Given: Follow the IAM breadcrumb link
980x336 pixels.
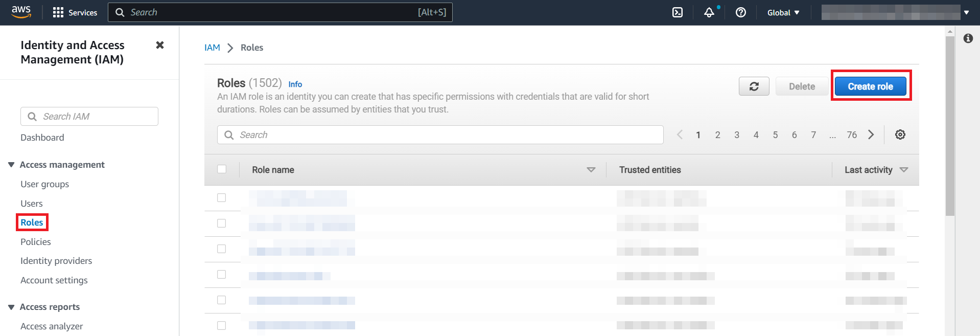Looking at the screenshot, I should (x=212, y=47).
